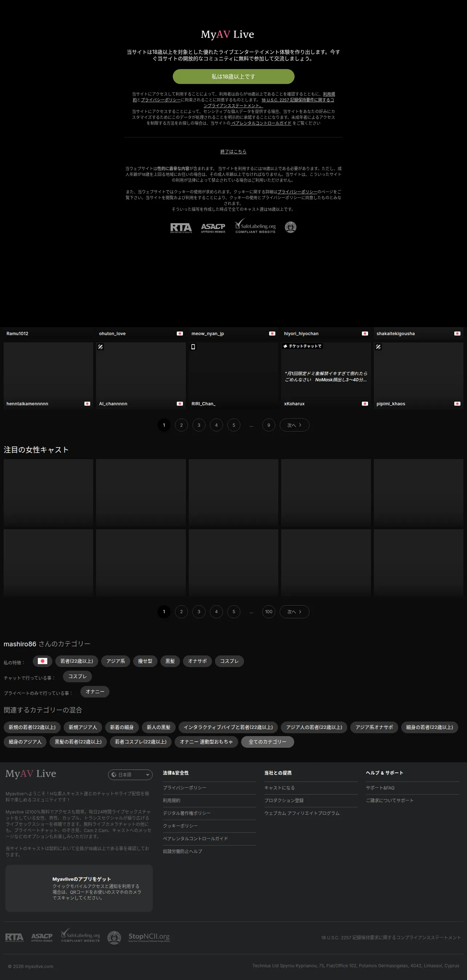Click the Japan flag beside hiyori_hiyochan
The width and height of the screenshot is (467, 980).
pyautogui.click(x=365, y=333)
